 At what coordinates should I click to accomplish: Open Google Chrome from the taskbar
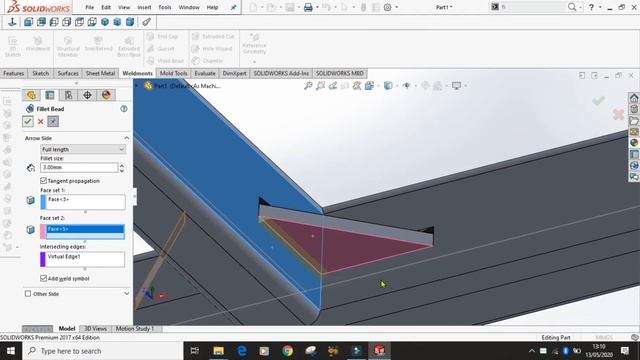tap(287, 351)
